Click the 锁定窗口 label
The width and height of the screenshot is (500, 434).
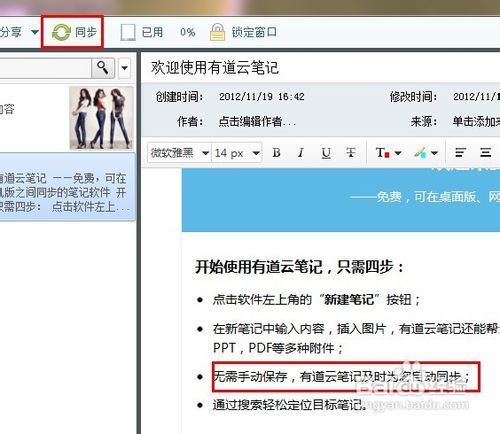pyautogui.click(x=254, y=32)
